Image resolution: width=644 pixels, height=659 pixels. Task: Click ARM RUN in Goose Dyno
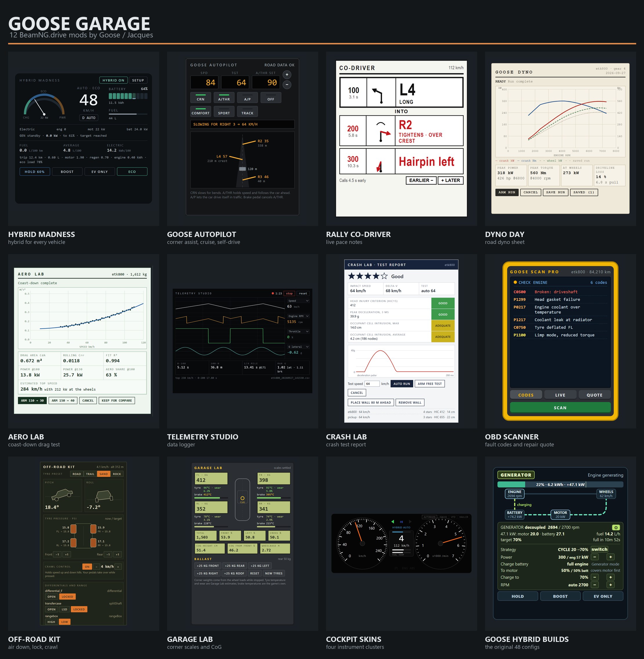pyautogui.click(x=507, y=192)
